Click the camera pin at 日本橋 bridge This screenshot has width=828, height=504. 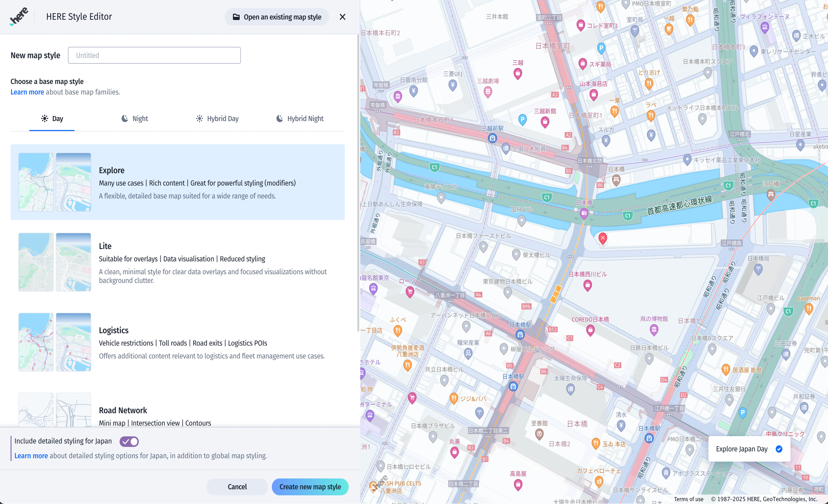[x=584, y=213]
